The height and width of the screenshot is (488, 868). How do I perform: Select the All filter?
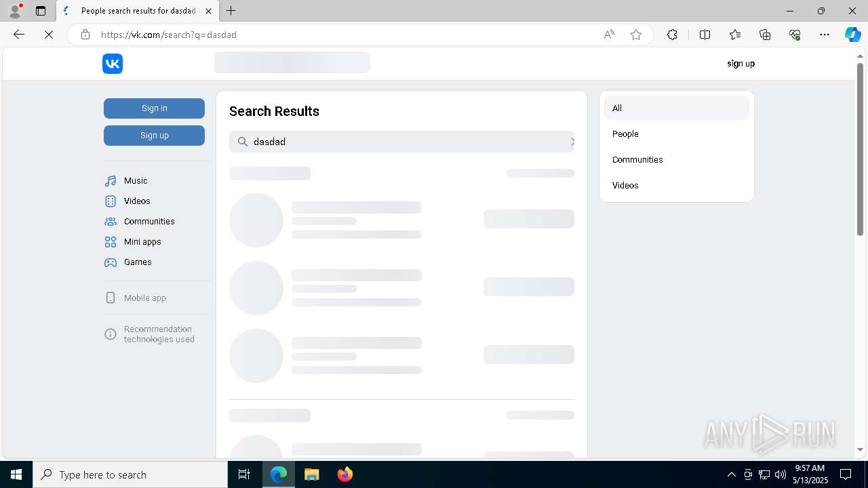[x=676, y=108]
